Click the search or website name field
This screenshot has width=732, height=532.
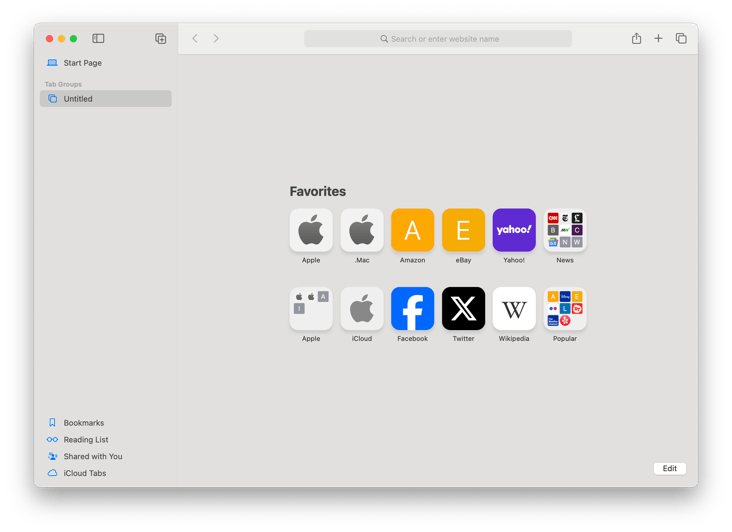tap(438, 39)
